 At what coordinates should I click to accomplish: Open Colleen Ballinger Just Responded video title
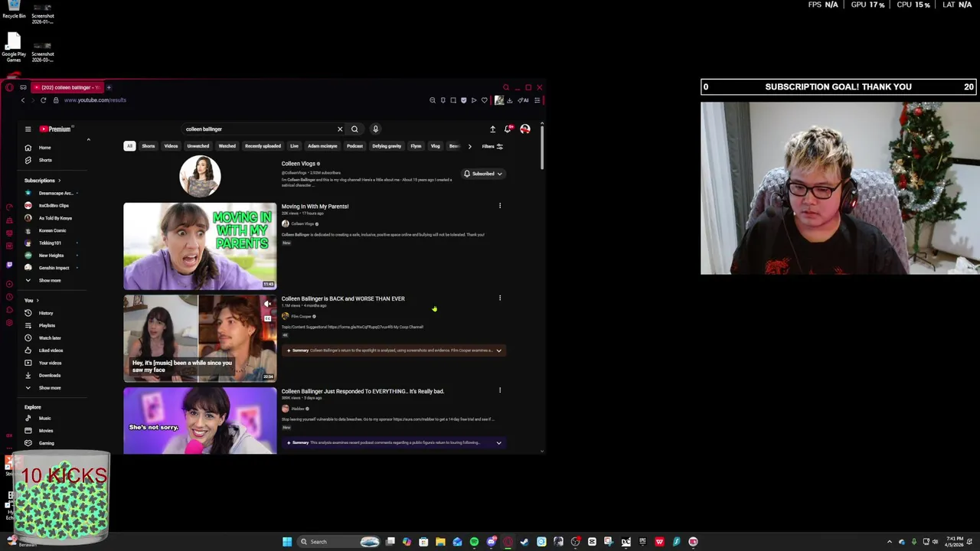pos(362,391)
